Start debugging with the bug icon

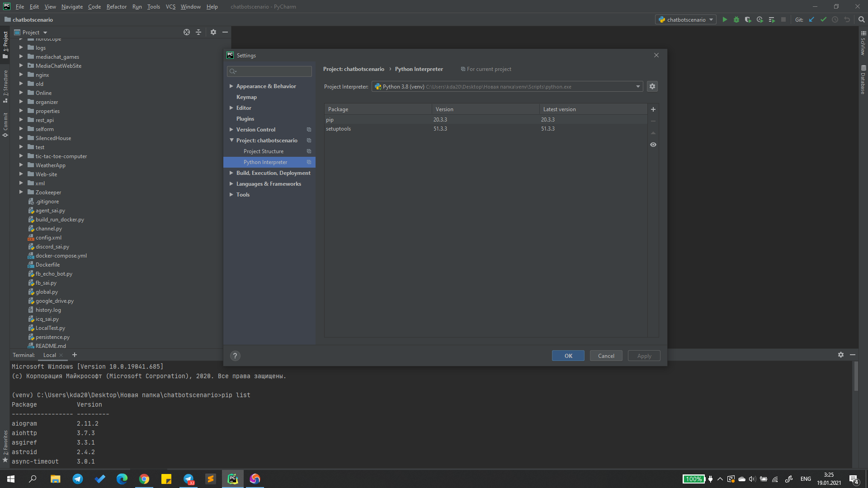[736, 19]
